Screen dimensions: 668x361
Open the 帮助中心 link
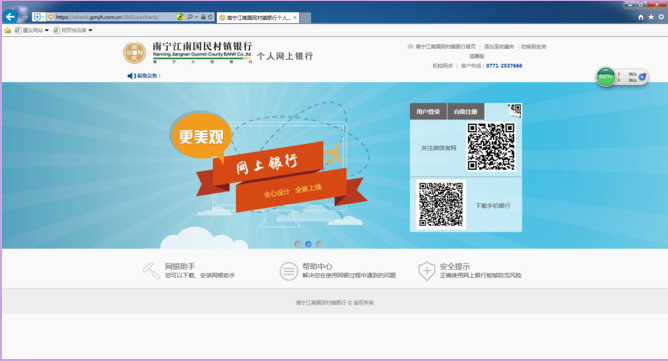pos(317,266)
